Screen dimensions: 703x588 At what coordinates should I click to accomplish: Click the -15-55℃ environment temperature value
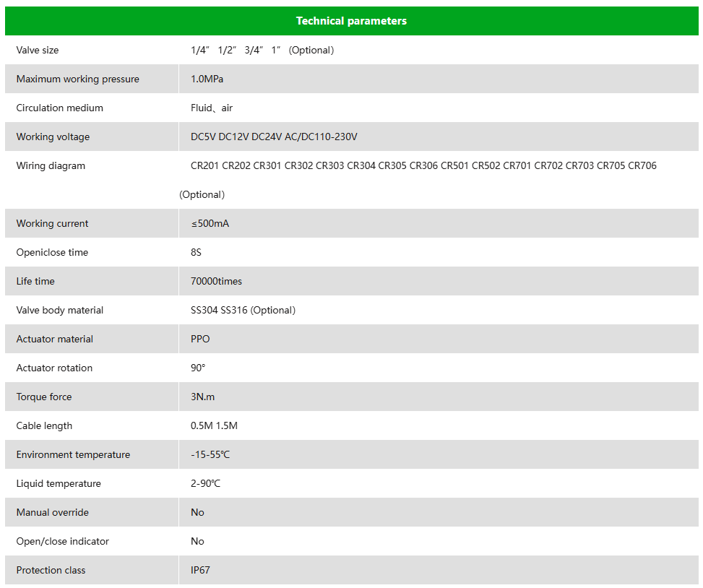pos(210,454)
